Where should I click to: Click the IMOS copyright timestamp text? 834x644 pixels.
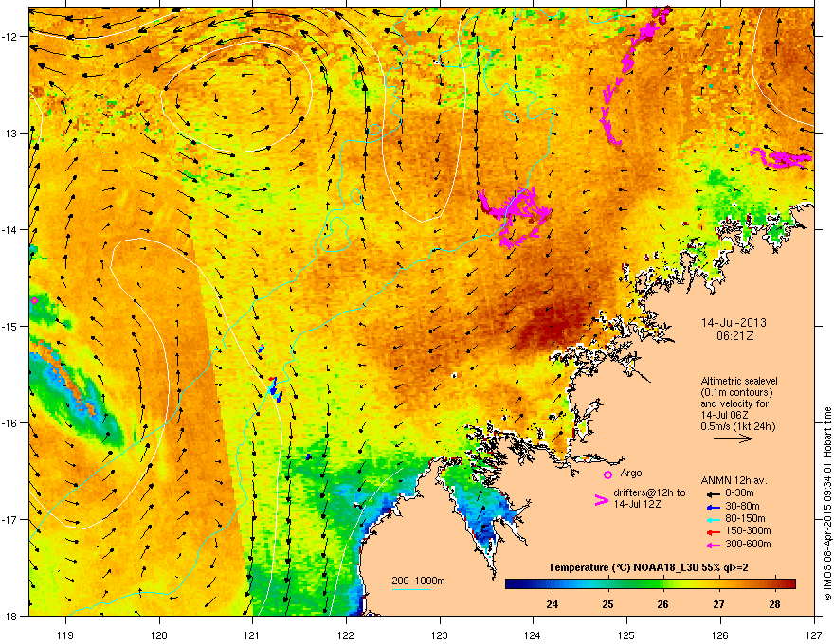coord(827,504)
